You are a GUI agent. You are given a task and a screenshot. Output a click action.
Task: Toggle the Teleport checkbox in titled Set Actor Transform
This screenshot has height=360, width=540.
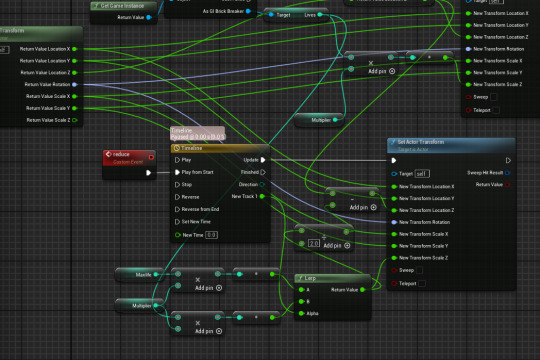click(422, 284)
